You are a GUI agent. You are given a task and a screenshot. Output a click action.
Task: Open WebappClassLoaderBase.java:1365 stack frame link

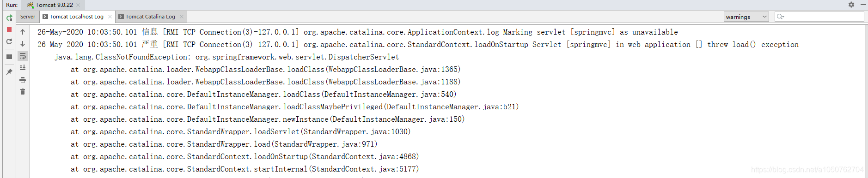coord(392,70)
